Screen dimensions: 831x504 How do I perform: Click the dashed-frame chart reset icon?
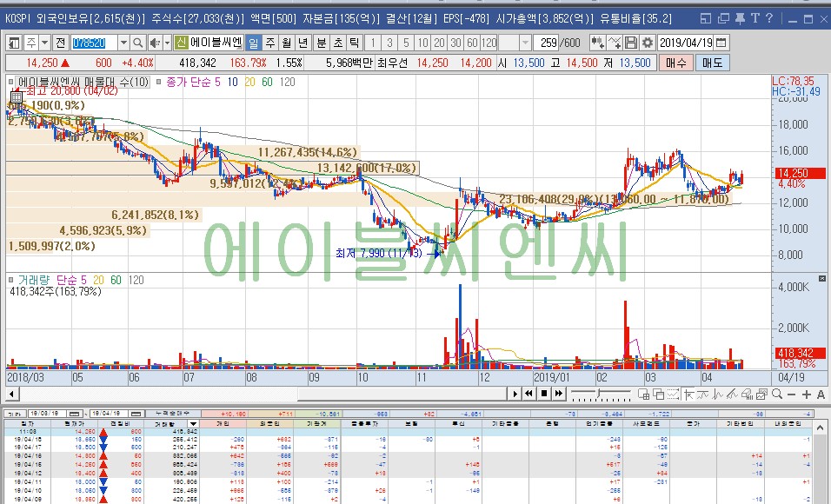pos(673,394)
